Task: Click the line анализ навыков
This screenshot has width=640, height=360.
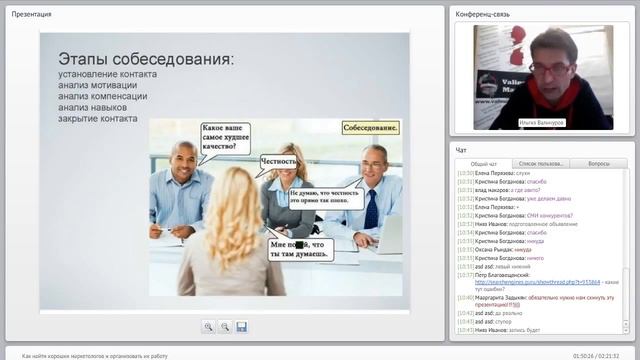Action: pos(92,108)
